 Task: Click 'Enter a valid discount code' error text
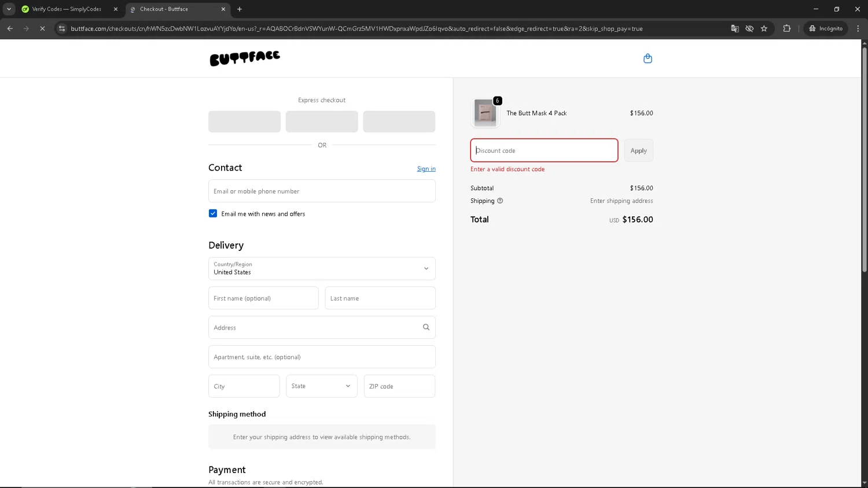point(507,169)
